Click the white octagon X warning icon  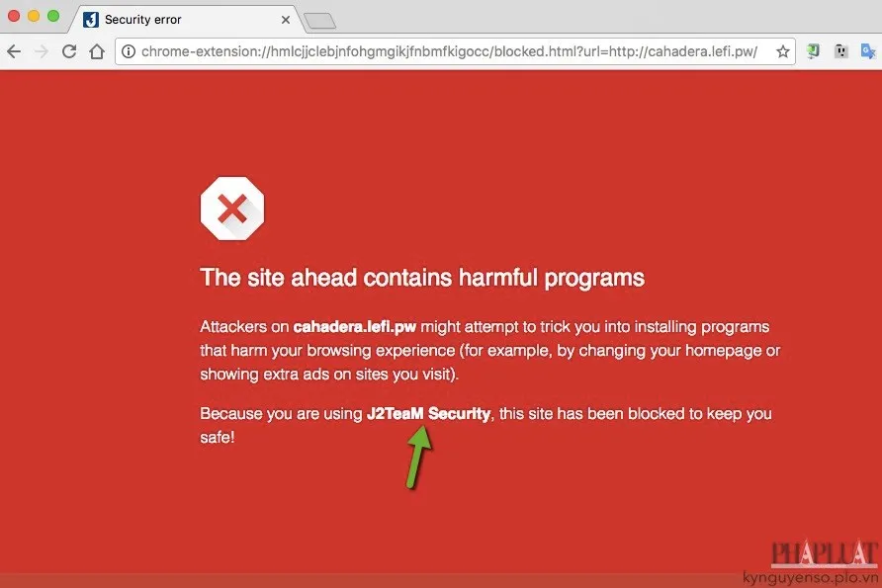click(x=232, y=209)
